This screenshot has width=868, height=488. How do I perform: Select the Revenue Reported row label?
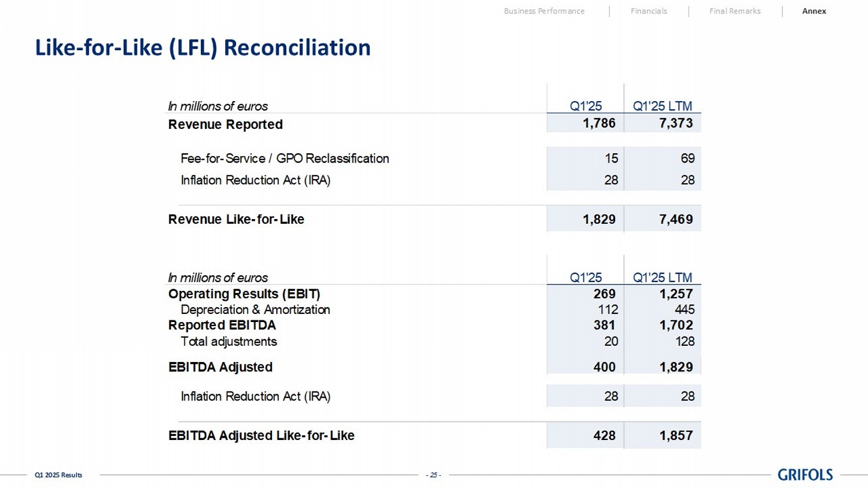click(x=225, y=124)
